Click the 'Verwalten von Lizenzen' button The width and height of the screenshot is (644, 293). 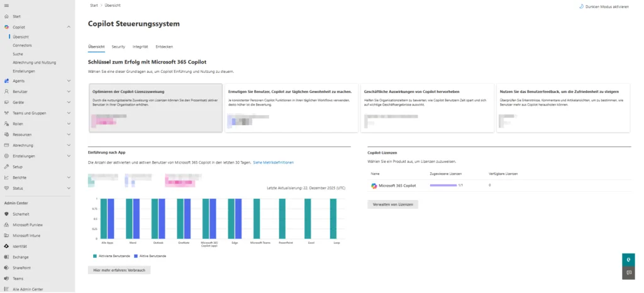392,204
